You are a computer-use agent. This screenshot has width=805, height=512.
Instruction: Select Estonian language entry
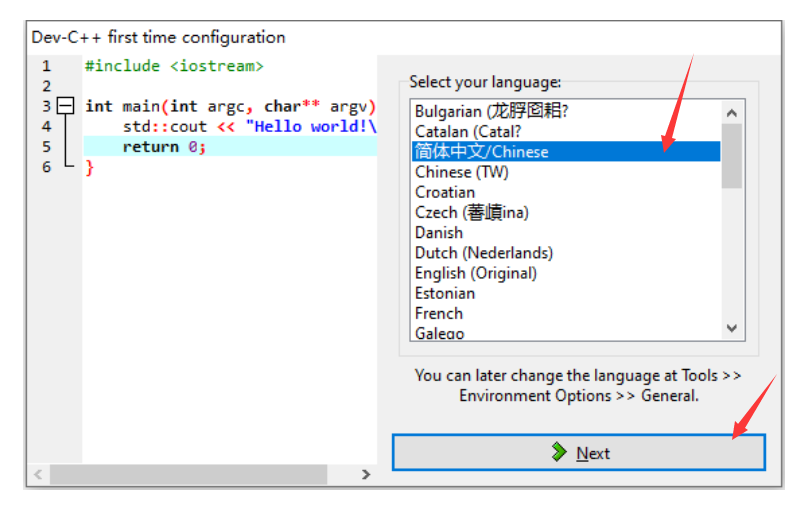pyautogui.click(x=445, y=293)
